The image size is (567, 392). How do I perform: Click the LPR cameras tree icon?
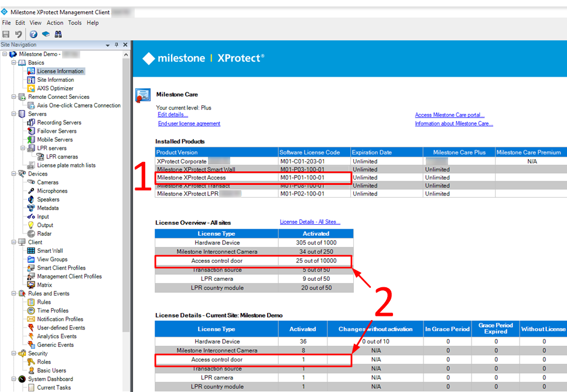point(40,157)
